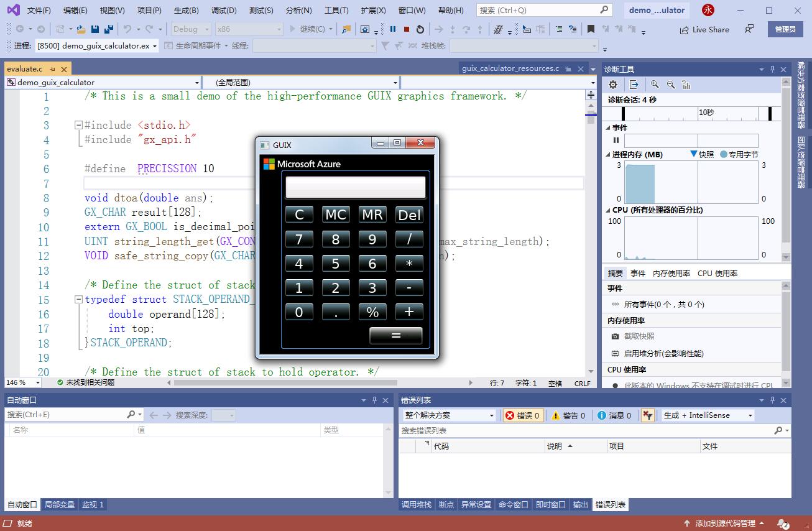
Task: Collapse the Process Memory (MB) section
Action: (x=609, y=154)
